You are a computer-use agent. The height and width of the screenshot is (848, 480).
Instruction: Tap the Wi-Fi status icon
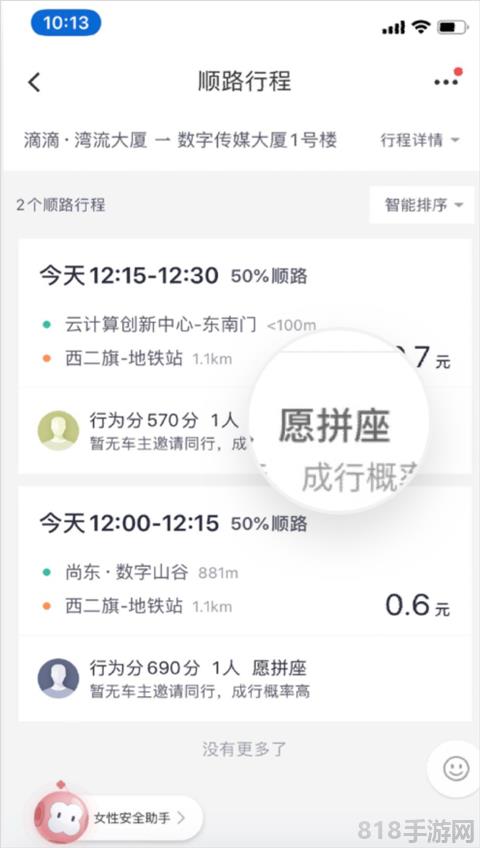[x=420, y=27]
